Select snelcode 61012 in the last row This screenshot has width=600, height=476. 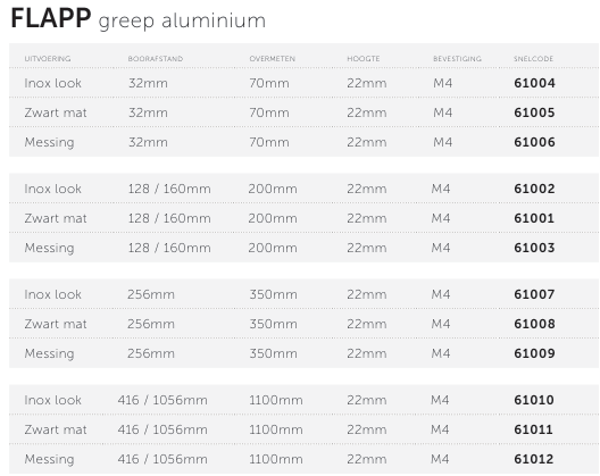click(x=534, y=459)
